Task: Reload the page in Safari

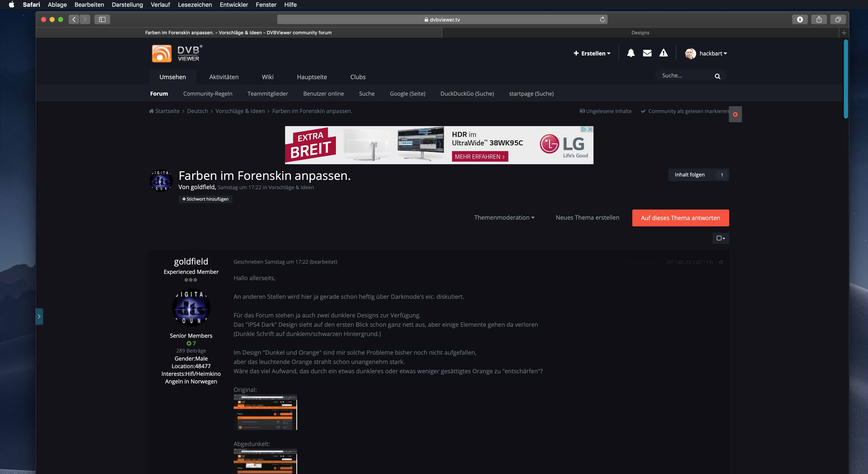Action: (602, 19)
